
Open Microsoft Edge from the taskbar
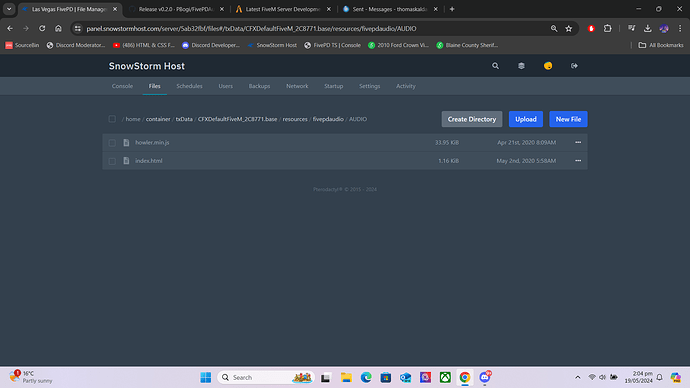(x=366, y=377)
